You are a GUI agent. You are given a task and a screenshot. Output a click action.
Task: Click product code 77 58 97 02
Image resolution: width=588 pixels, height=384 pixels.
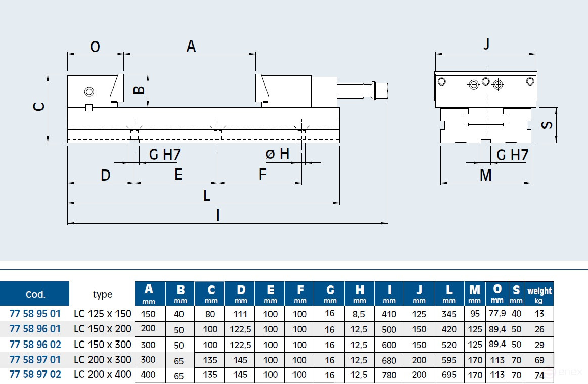(35, 375)
